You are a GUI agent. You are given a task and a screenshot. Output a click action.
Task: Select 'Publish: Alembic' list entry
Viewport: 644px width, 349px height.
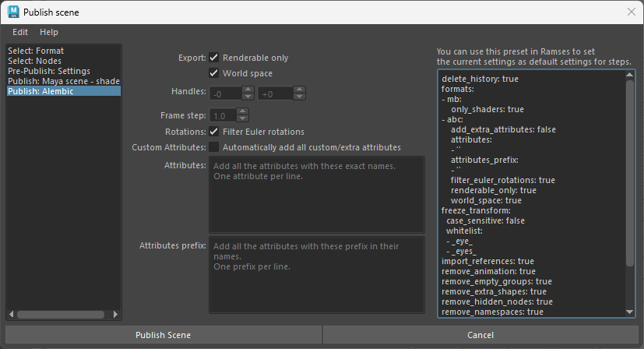tap(41, 91)
